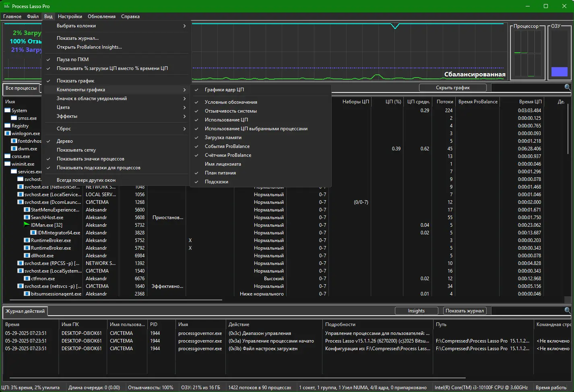
Task: Click the "Скрыть график" button
Action: pos(452,88)
